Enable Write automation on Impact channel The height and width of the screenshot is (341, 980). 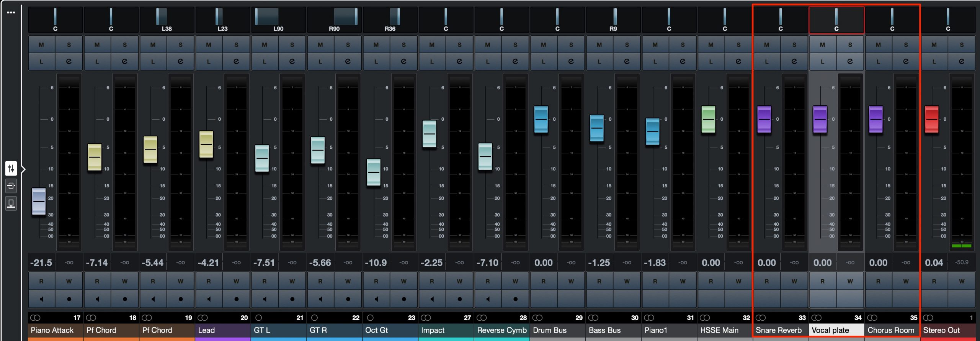pos(459,281)
